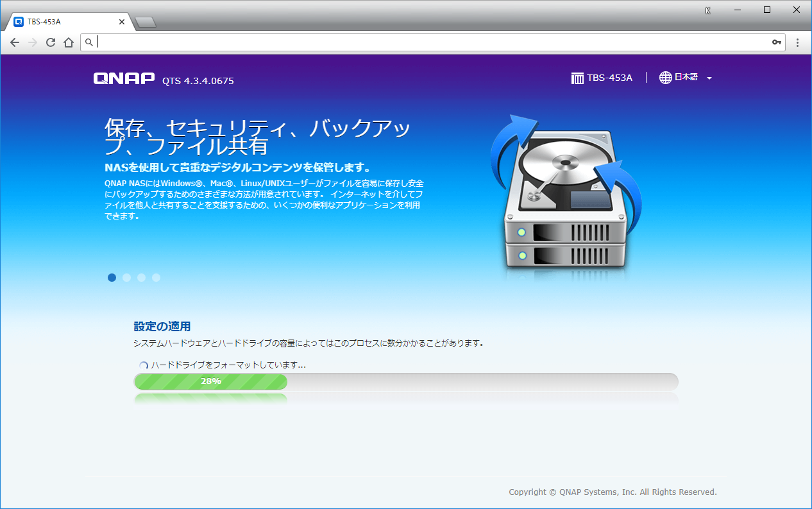Switch to the second carousel slide dot
This screenshot has height=509, width=812.
127,277
